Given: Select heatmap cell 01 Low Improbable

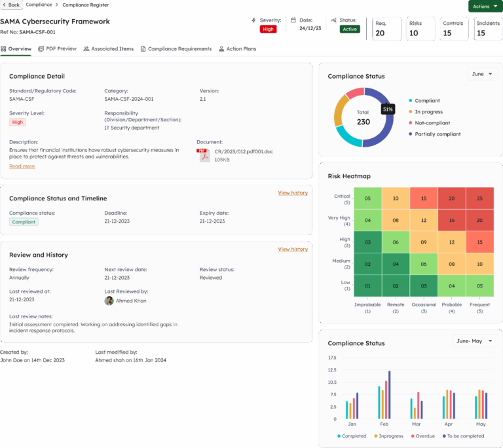Looking at the screenshot, I should click(x=367, y=286).
